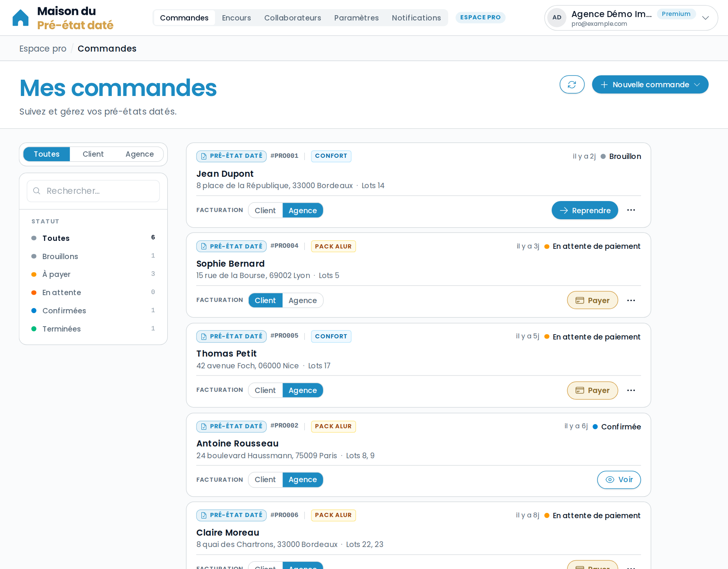Open the Collaborateurs tab

pyautogui.click(x=292, y=18)
